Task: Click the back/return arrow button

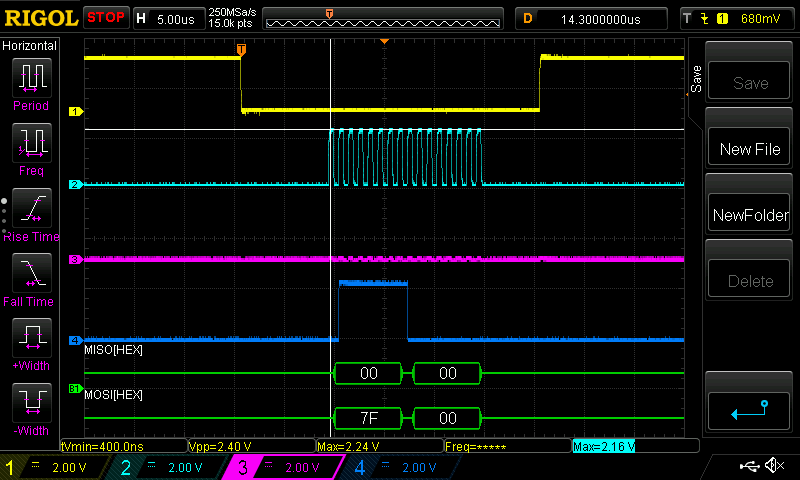Action: (x=749, y=410)
